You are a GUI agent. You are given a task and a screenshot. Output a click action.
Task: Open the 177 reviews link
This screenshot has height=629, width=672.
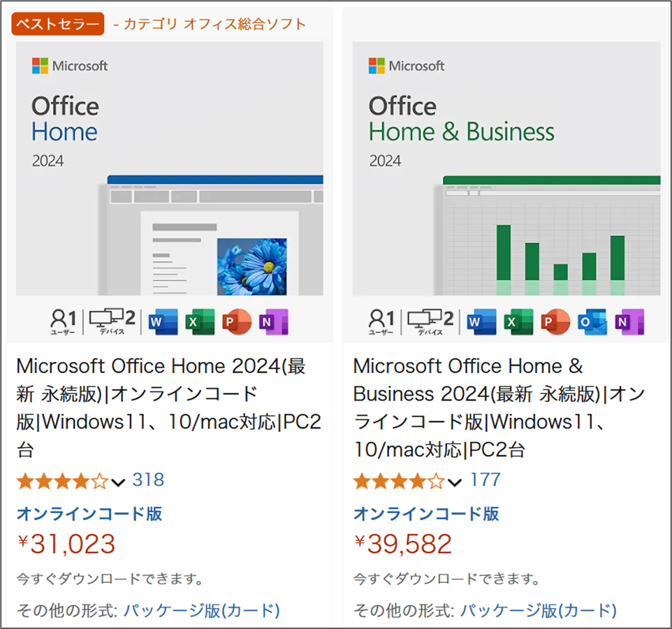[x=485, y=480]
